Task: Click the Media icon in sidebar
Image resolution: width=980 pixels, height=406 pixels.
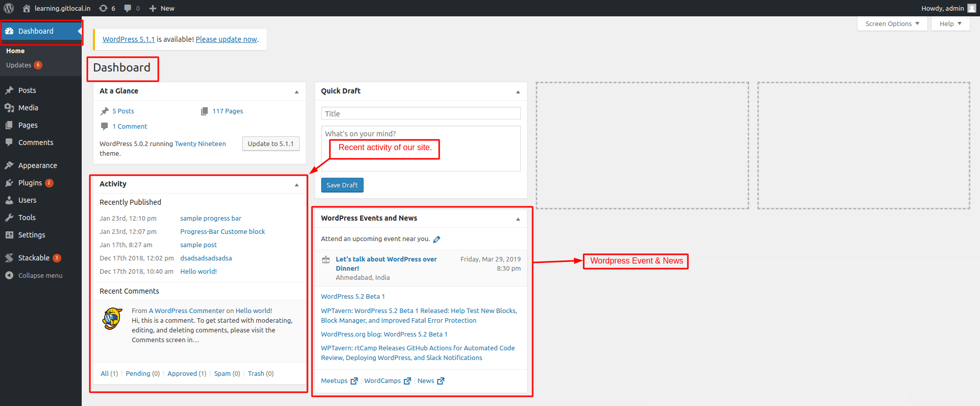Action: 9,108
